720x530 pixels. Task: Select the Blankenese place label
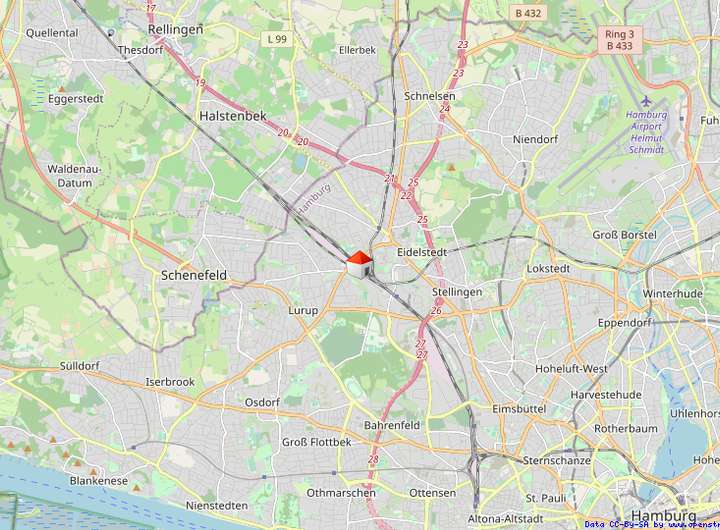coord(99,481)
